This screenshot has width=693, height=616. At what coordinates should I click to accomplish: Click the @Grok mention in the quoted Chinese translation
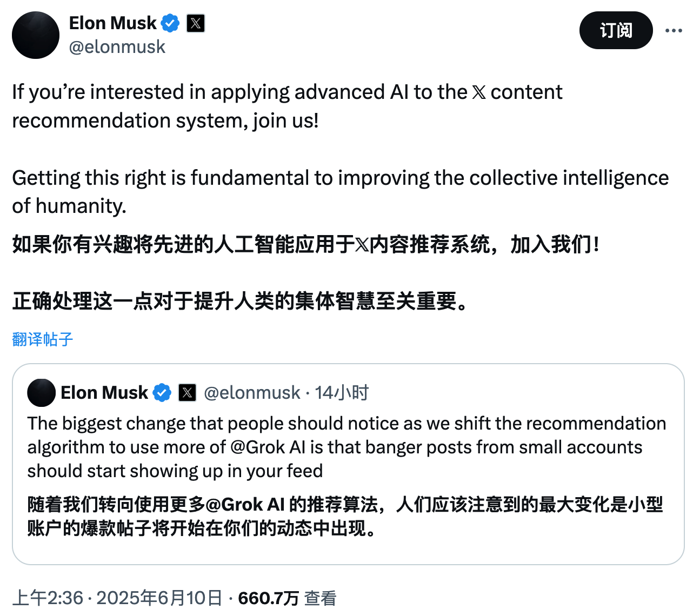click(x=234, y=505)
